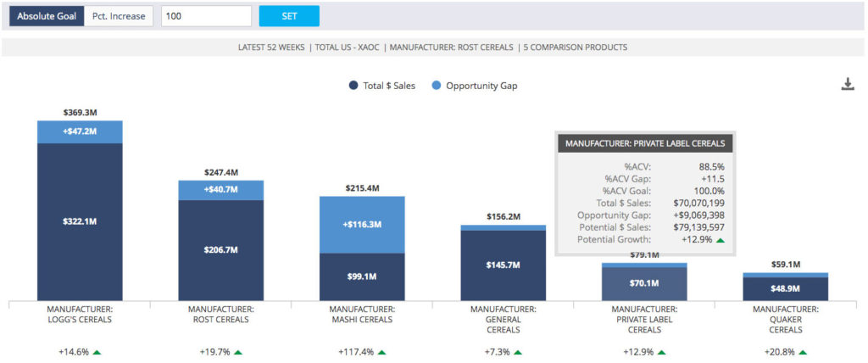The width and height of the screenshot is (868, 363).
Task: Click the $215.4M total label
Action: point(362,188)
